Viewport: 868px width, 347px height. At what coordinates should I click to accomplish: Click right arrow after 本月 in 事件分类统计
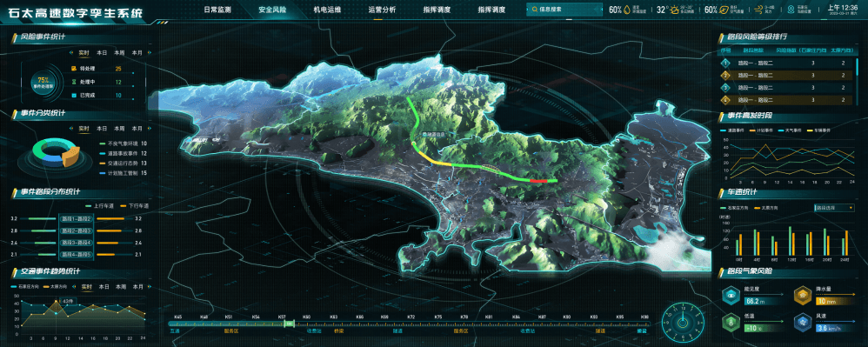(x=150, y=129)
